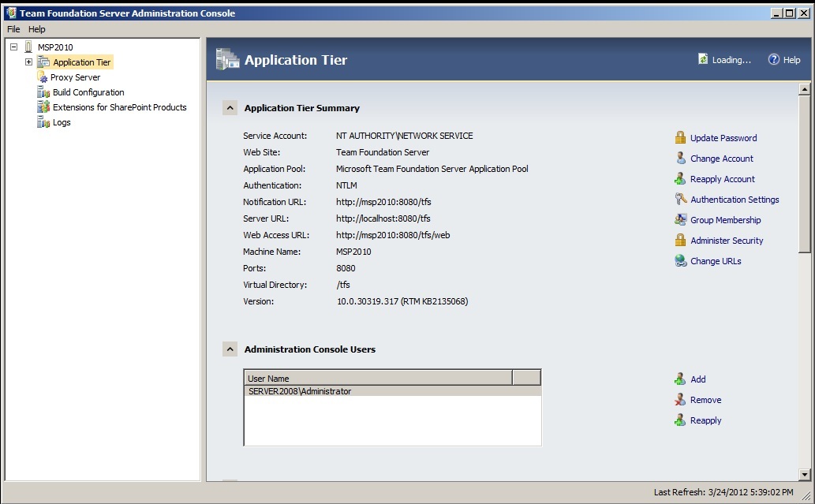Click the Update Password lock icon

[x=680, y=138]
